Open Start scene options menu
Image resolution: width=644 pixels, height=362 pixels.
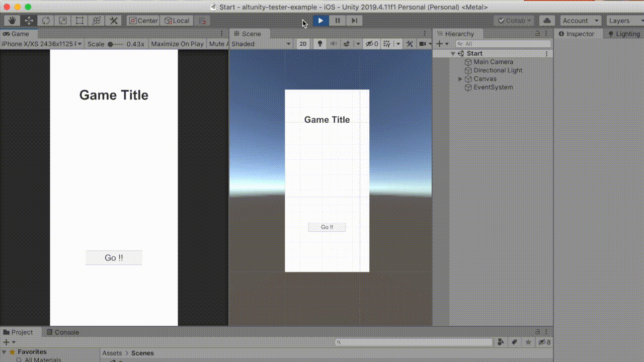tap(547, 53)
